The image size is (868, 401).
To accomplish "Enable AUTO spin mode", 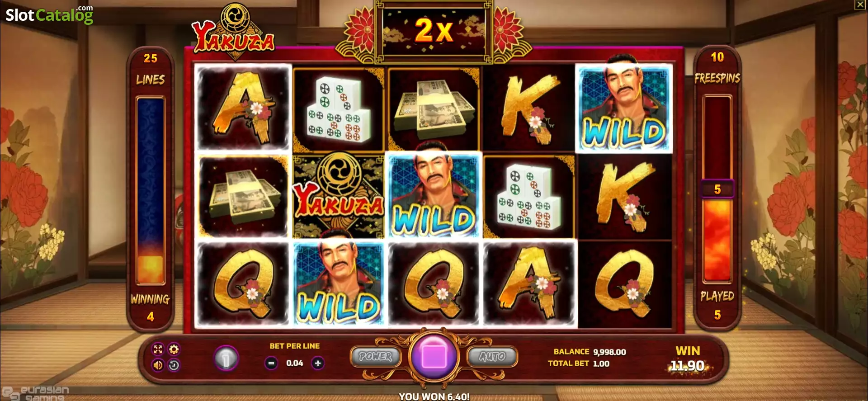I will pyautogui.click(x=492, y=357).
